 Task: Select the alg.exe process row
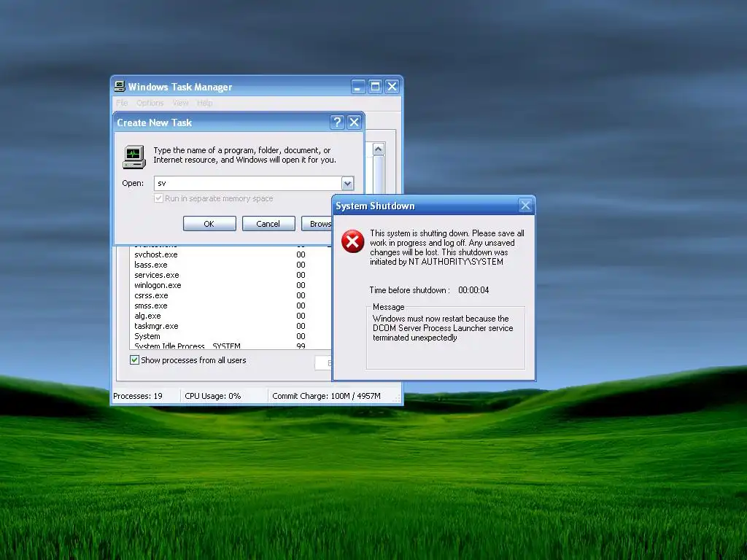[x=231, y=316]
